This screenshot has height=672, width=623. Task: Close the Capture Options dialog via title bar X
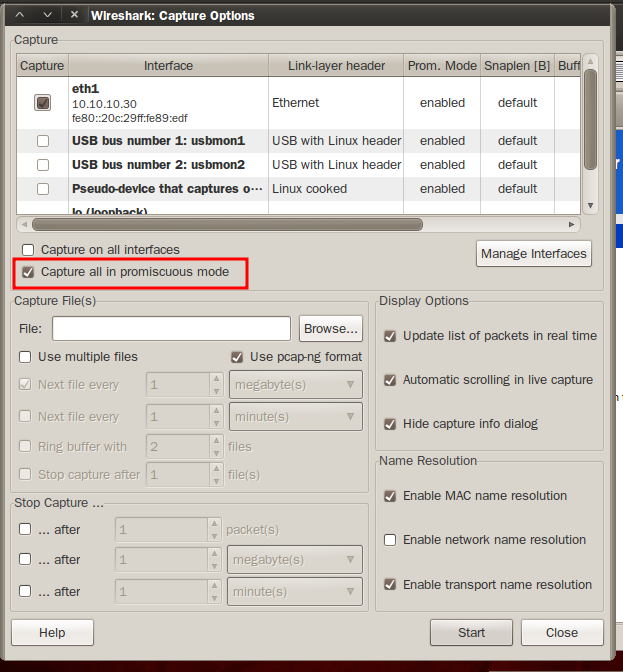pos(74,15)
